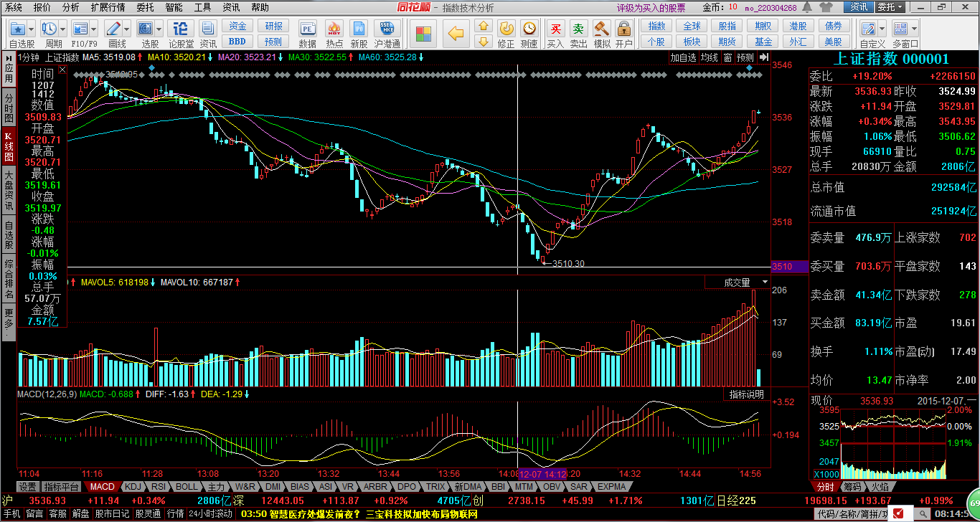Switch to 分时图 in left sidebar
This screenshot has height=522, width=980.
[9, 108]
